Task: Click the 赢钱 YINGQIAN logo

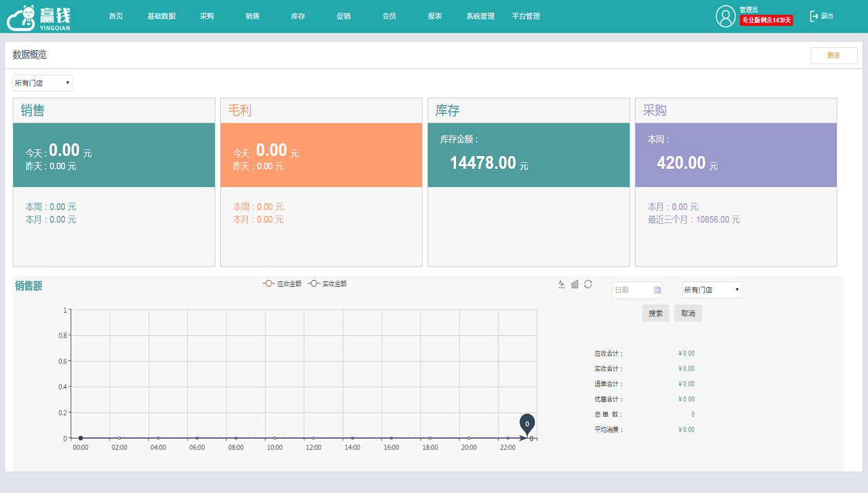Action: click(39, 18)
